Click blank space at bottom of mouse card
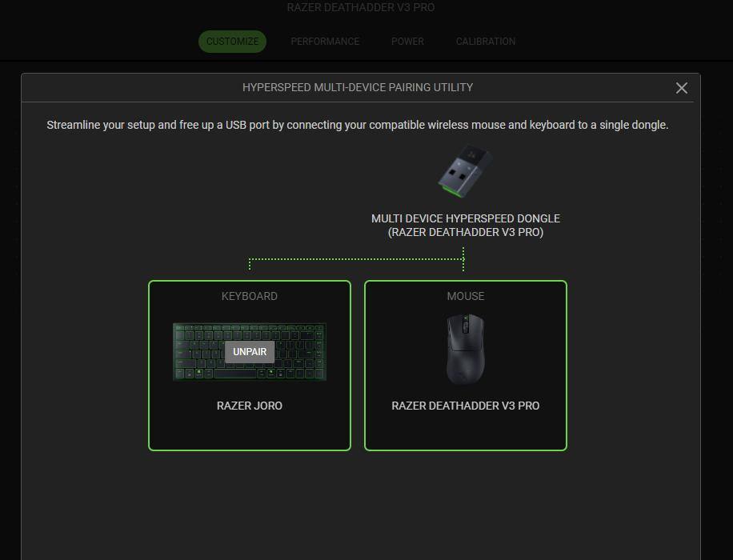 coord(465,432)
